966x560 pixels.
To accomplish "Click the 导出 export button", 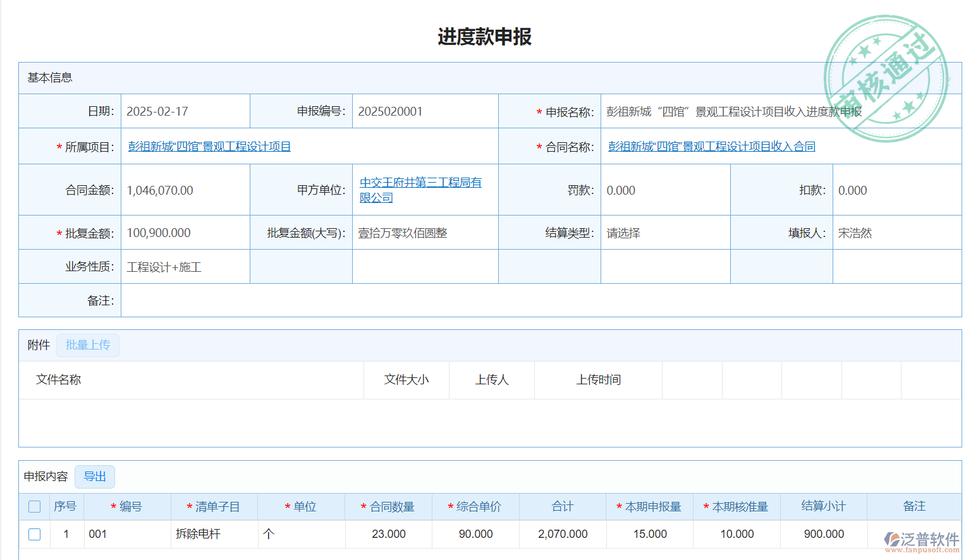I will [x=95, y=477].
